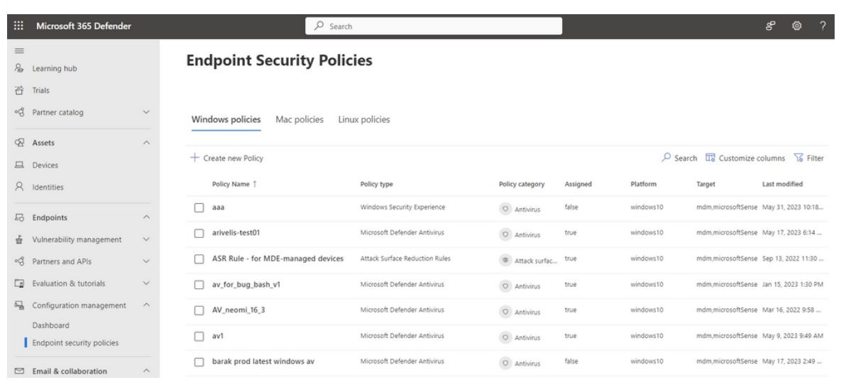Image resolution: width=868 pixels, height=385 pixels.
Task: Collapse the Assets section chevron
Action: (146, 143)
